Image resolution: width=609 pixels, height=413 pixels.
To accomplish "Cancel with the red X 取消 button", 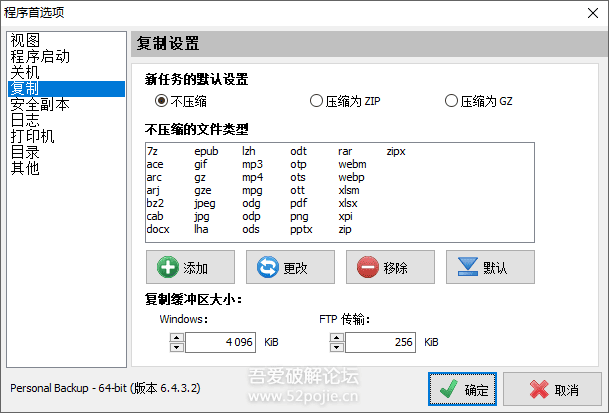I will (x=552, y=389).
